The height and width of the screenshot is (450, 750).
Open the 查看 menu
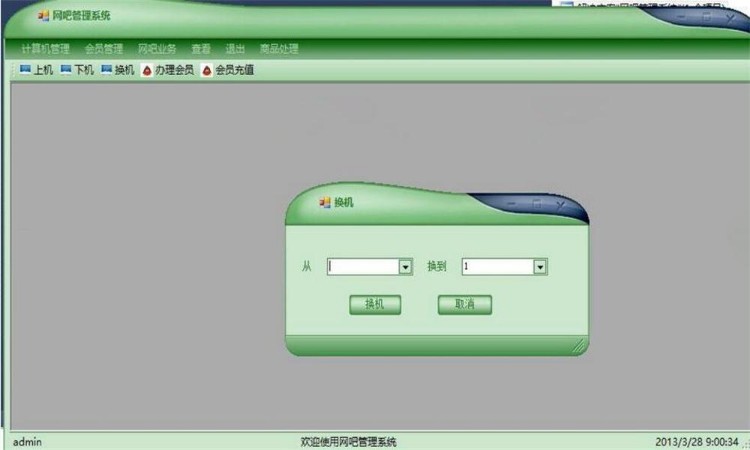[201, 49]
